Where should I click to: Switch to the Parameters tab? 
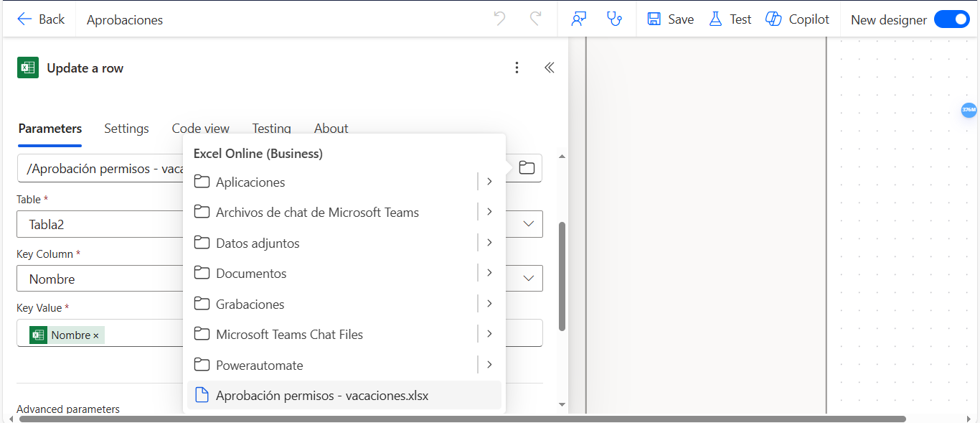pos(50,129)
